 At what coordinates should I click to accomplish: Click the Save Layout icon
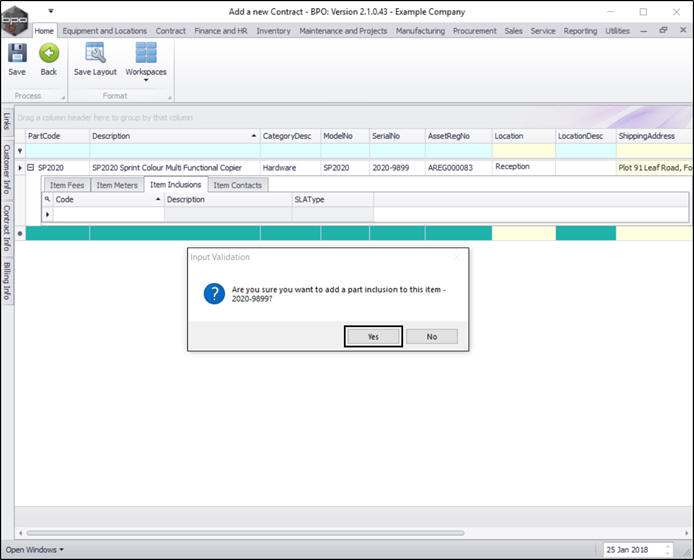click(95, 53)
